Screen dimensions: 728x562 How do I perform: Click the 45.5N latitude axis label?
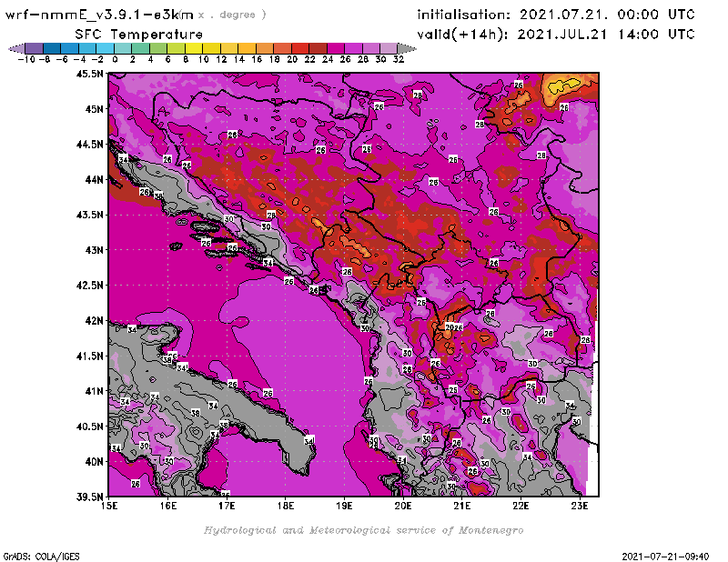[89, 74]
